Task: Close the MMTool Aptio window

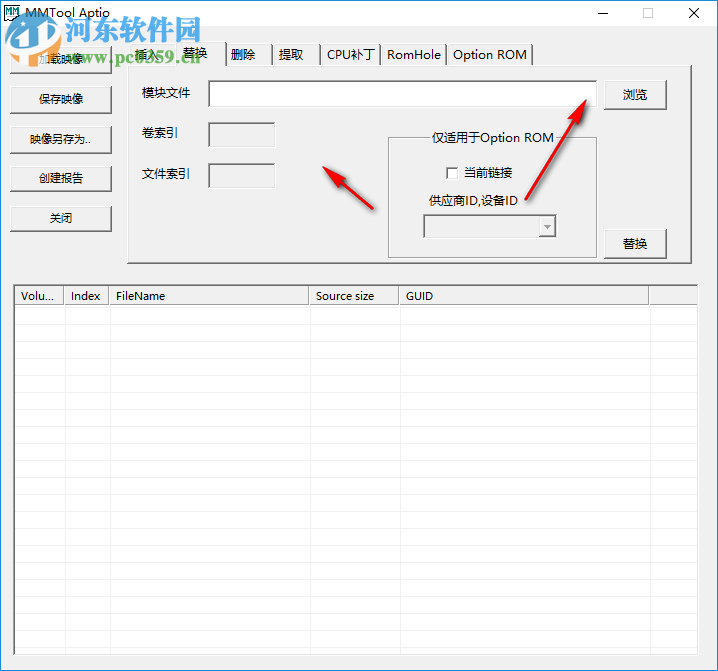Action: click(x=694, y=13)
